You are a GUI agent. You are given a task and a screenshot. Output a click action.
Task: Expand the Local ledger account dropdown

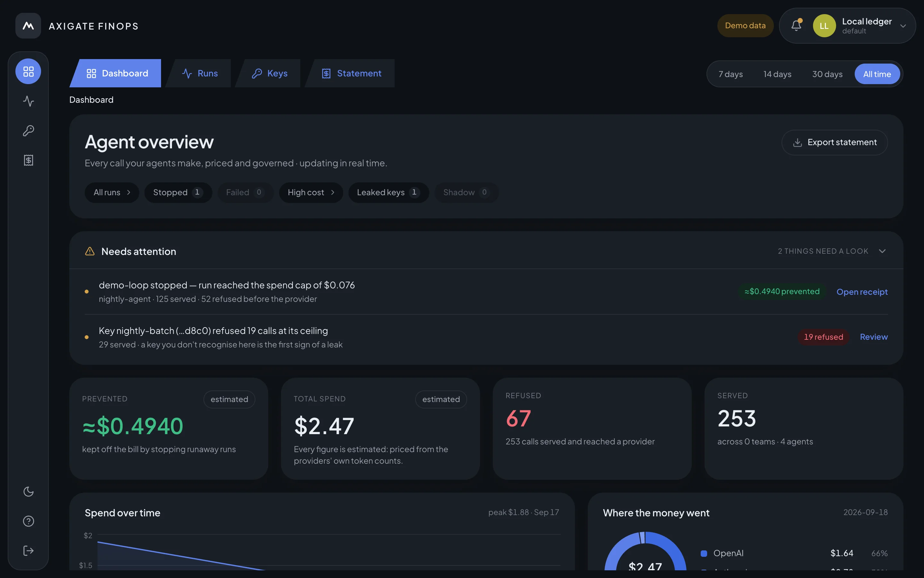[903, 26]
